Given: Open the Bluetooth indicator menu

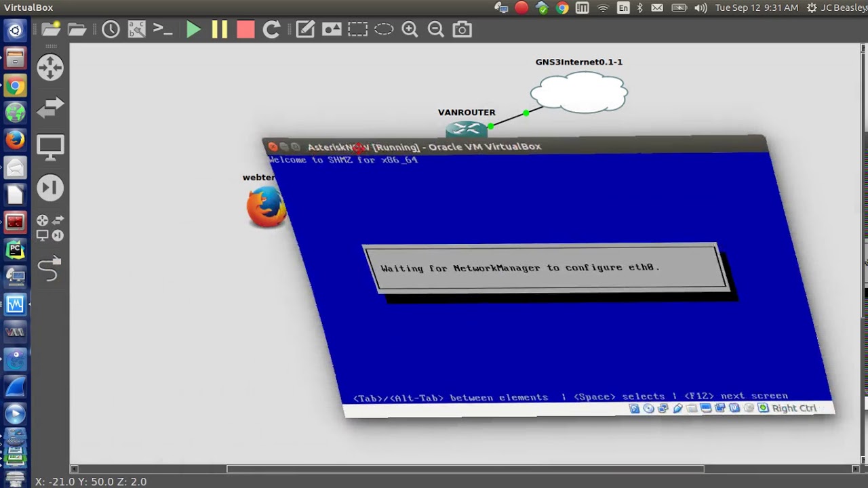Looking at the screenshot, I should tap(640, 8).
